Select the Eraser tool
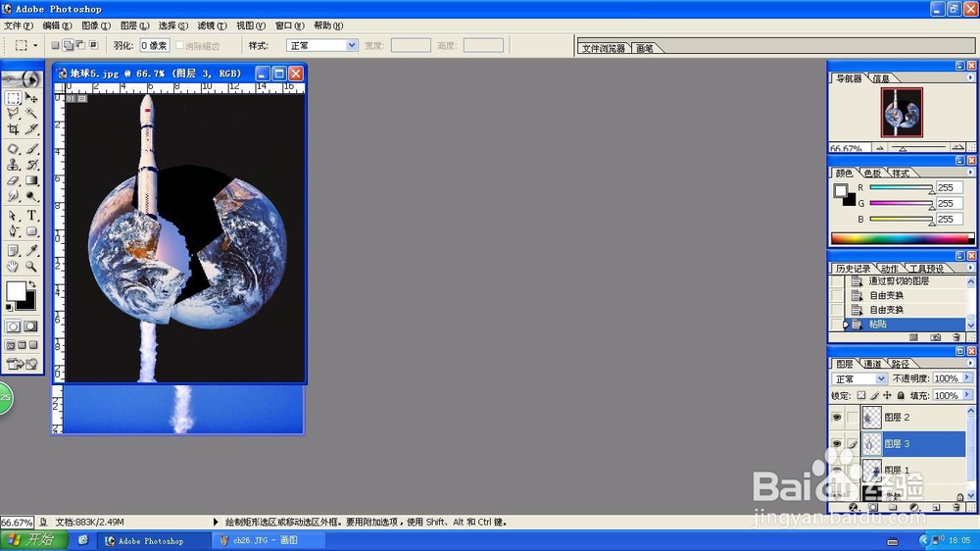980x551 pixels. coord(13,180)
